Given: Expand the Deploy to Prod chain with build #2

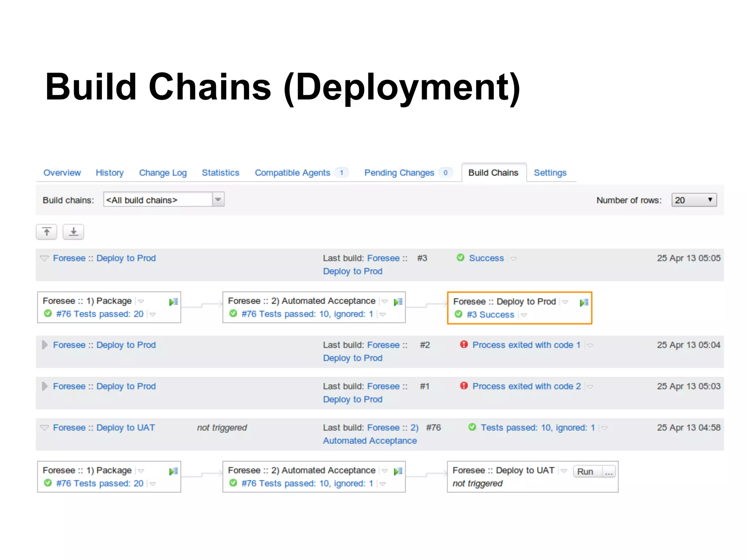Looking at the screenshot, I should click(44, 345).
